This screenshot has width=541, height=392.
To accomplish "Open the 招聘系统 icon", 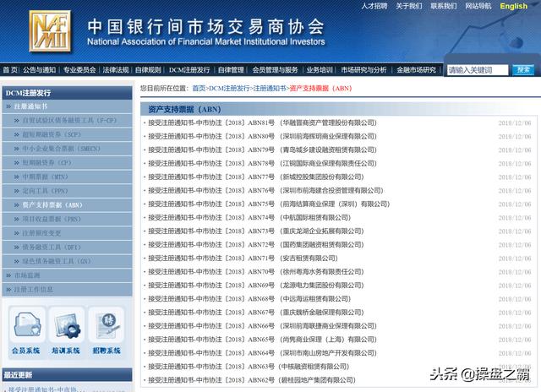I will pos(107,331).
